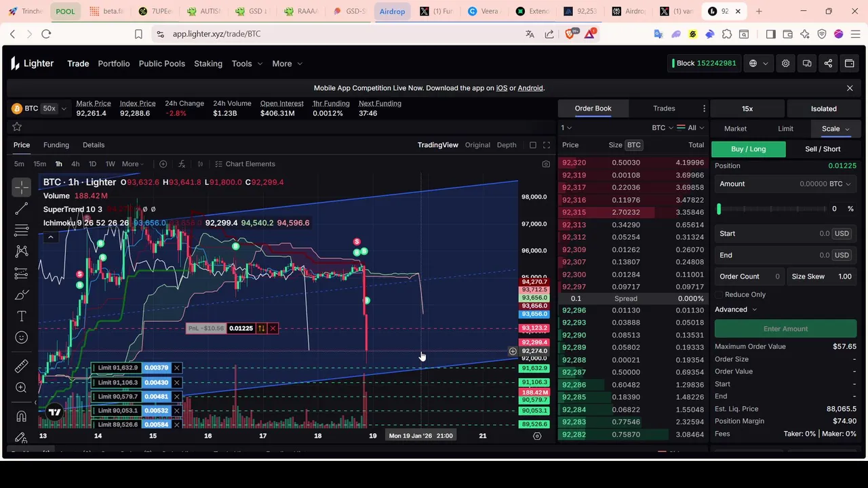Select the Limit order tab
Screen dimensions: 868x488
785,129
